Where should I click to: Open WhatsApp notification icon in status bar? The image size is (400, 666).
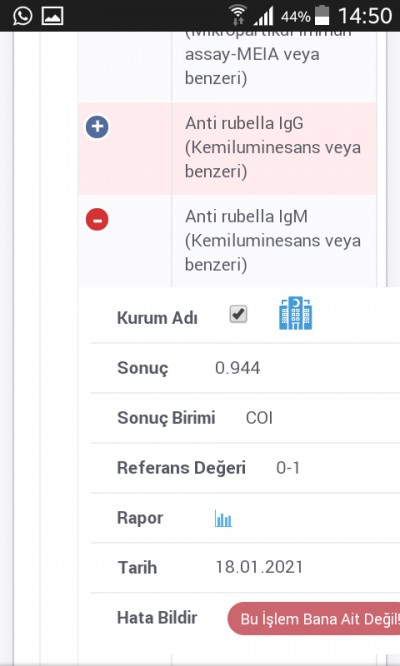coord(22,16)
